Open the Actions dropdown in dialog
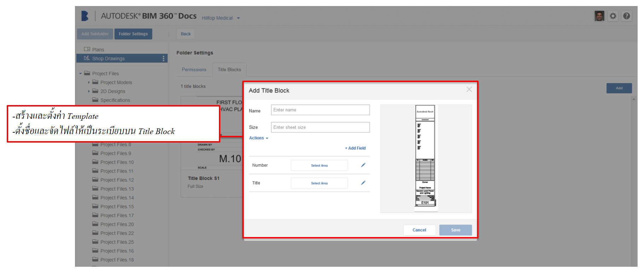The height and width of the screenshot is (271, 644). (x=259, y=138)
